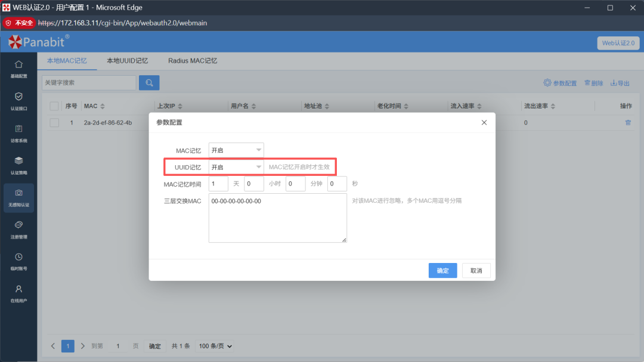Confirm the dialog with 确定 button
This screenshot has width=644, height=362.
pyautogui.click(x=442, y=270)
